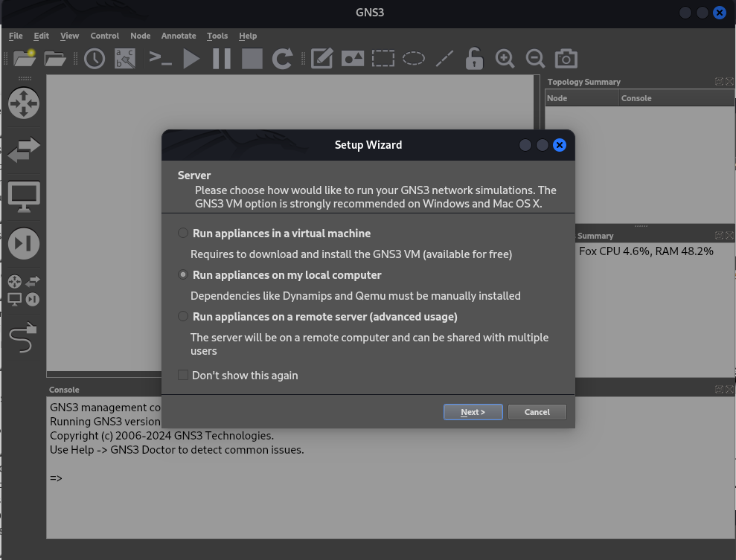This screenshot has width=736, height=560.
Task: Open the Edit menu
Action: (42, 36)
